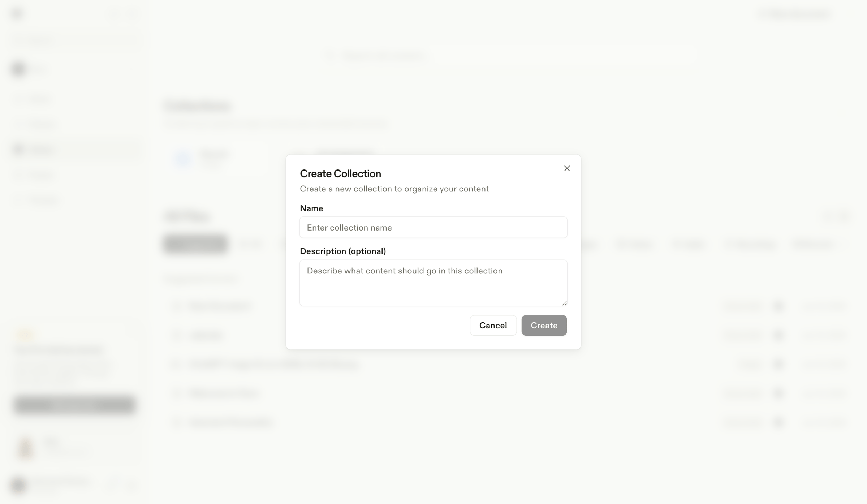Click the Create button
Screen dimensions: 867x504
coord(544,325)
